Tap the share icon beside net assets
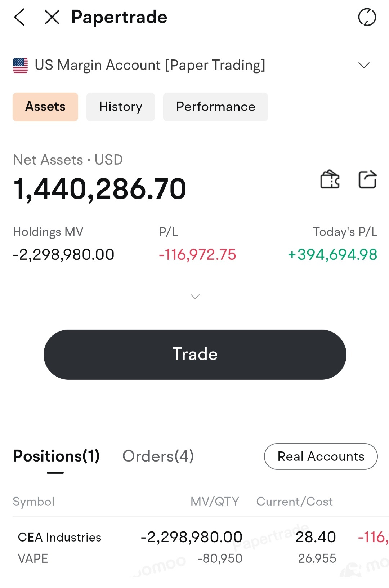 pyautogui.click(x=367, y=179)
